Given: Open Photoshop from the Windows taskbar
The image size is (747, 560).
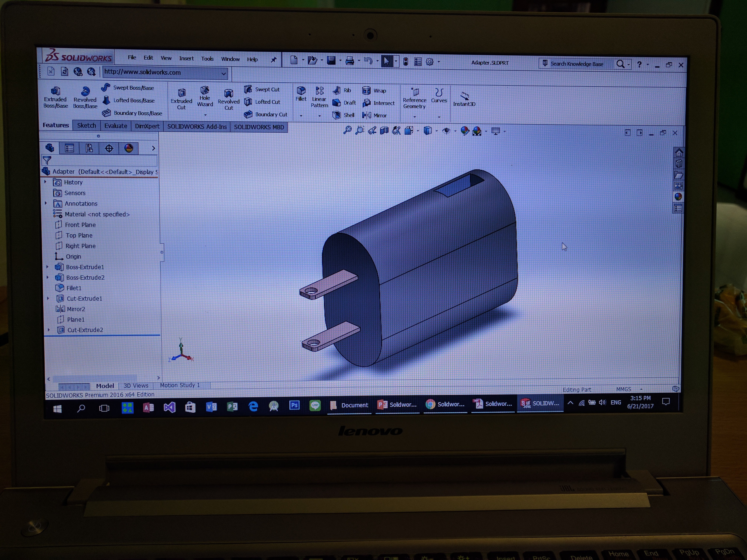Looking at the screenshot, I should coord(294,405).
